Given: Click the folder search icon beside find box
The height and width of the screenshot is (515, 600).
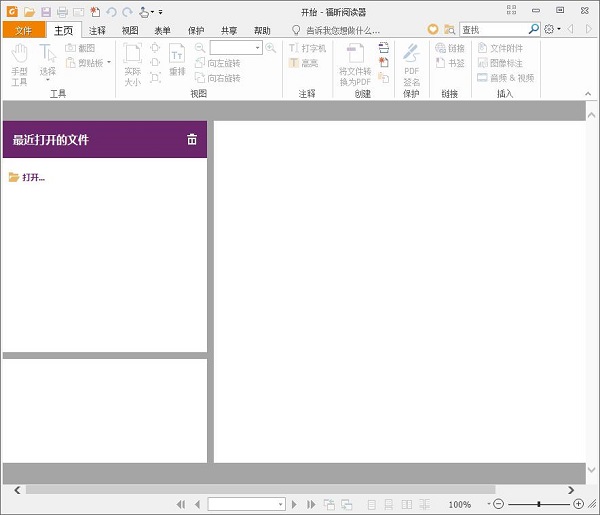Looking at the screenshot, I should coord(449,29).
